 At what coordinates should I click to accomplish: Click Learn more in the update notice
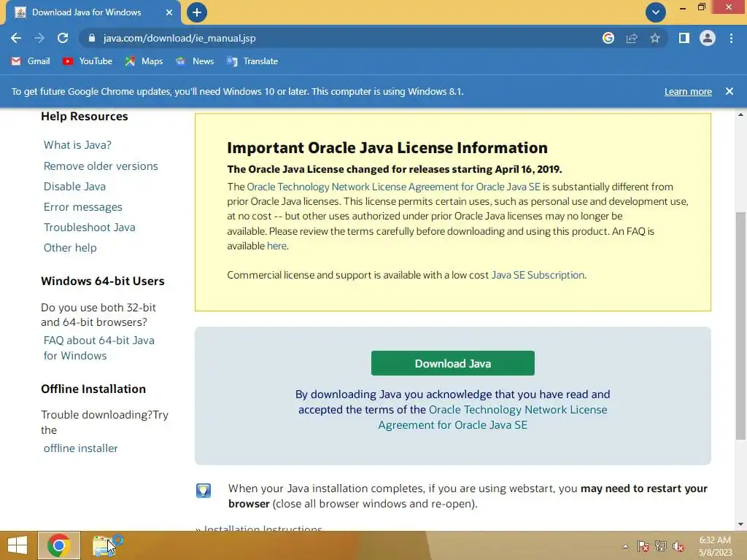coord(688,91)
